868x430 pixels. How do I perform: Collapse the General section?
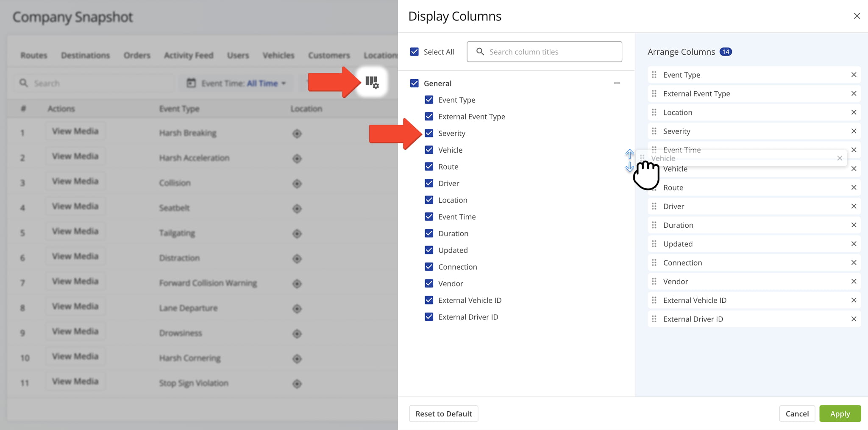[617, 83]
